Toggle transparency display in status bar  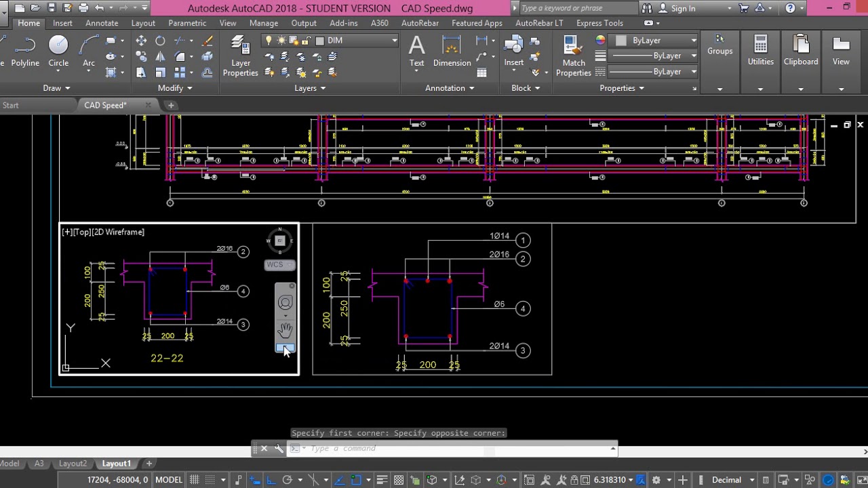coord(399,480)
